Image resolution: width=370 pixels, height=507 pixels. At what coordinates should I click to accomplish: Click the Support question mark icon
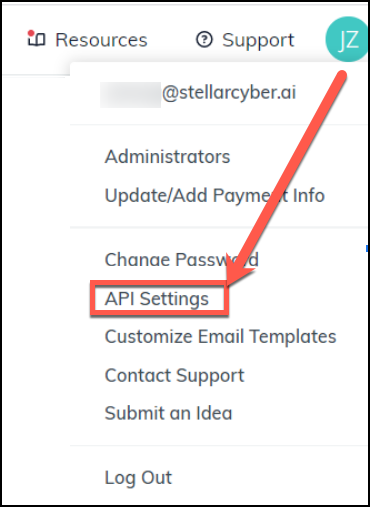[204, 40]
